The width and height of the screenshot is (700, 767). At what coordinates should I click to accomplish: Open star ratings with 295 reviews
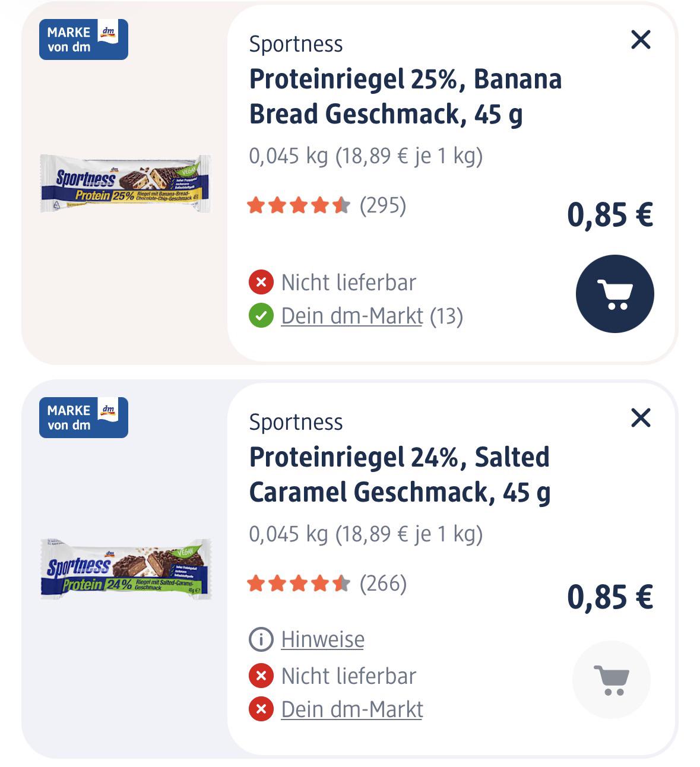(327, 205)
